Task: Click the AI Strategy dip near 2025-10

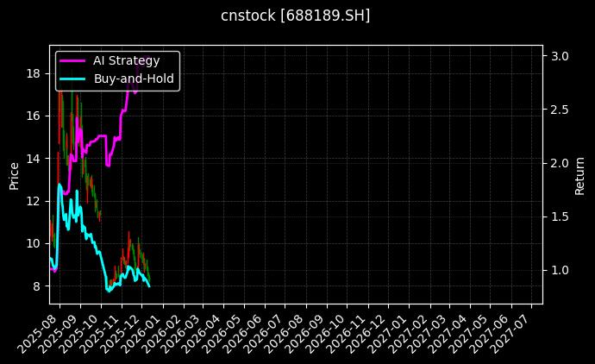Action: pos(108,165)
